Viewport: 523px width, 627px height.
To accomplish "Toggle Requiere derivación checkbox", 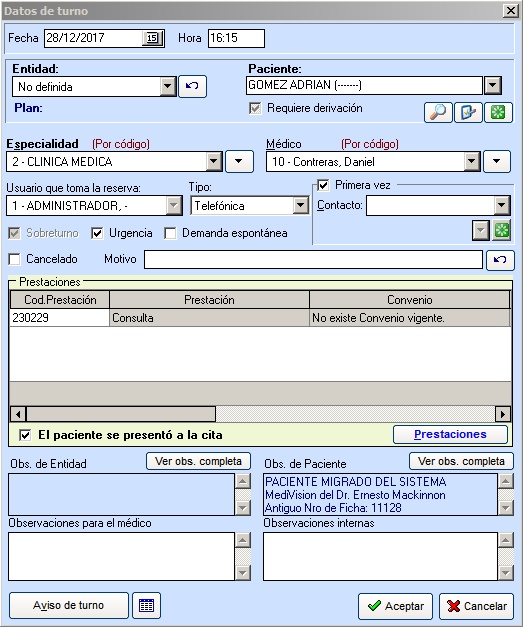I will (x=255, y=108).
